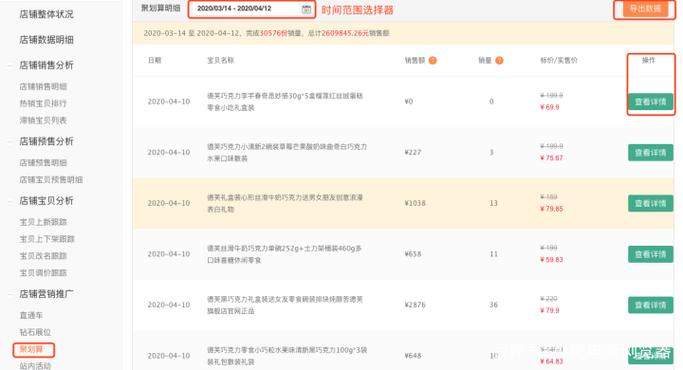Click the sales quantity 36
The height and width of the screenshot is (370, 683).
click(x=493, y=305)
